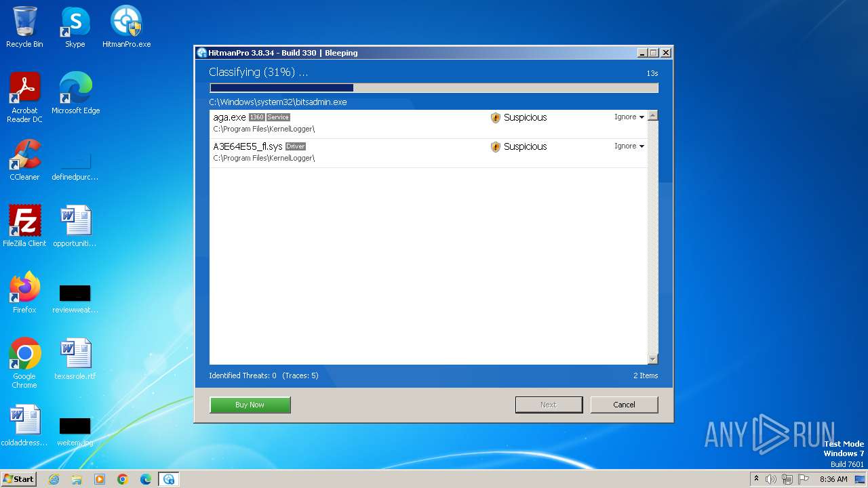
Task: Open Windows Media Player taskbar icon
Action: point(100,479)
